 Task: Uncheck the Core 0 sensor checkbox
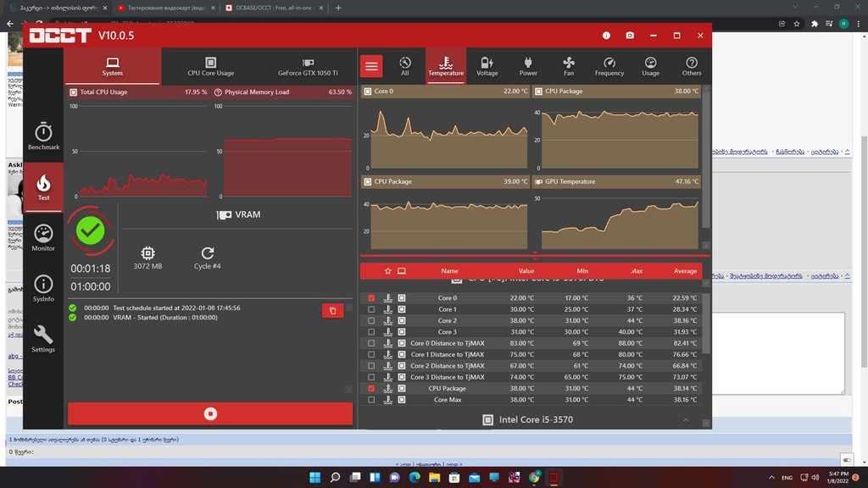pyautogui.click(x=371, y=298)
